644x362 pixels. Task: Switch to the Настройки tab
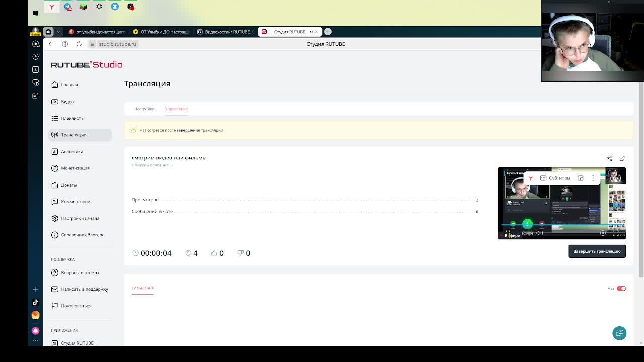(x=144, y=109)
